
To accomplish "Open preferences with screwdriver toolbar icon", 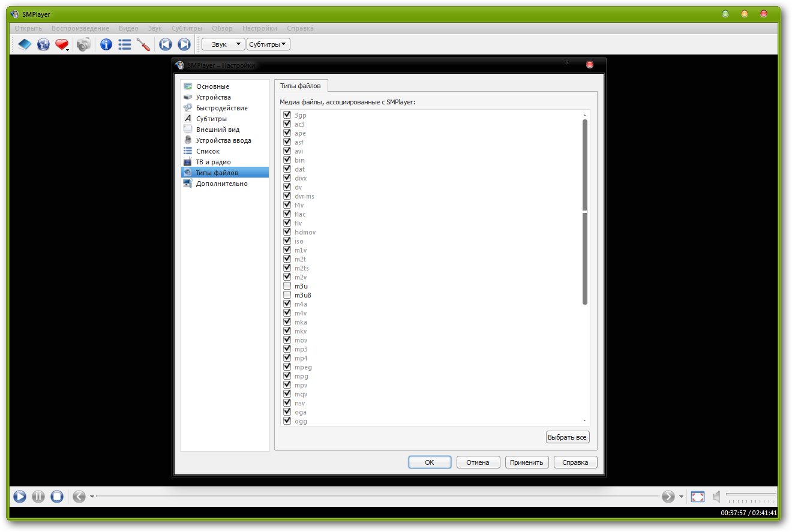I will [x=143, y=44].
